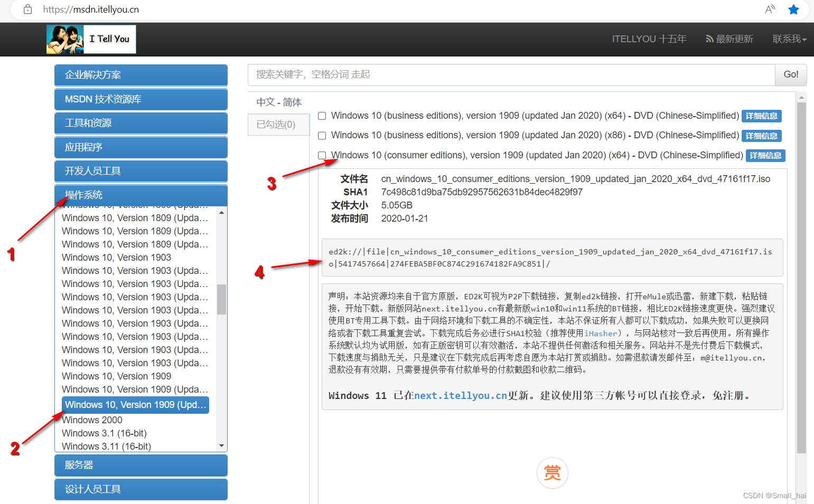
Task: Check the consumer editions x64 DVD checkbox
Action: [322, 155]
